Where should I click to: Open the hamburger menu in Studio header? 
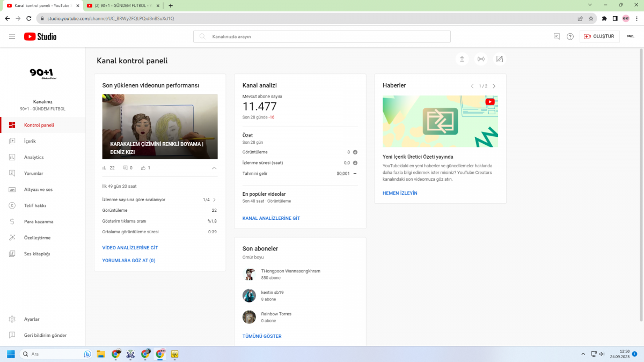tap(12, 36)
